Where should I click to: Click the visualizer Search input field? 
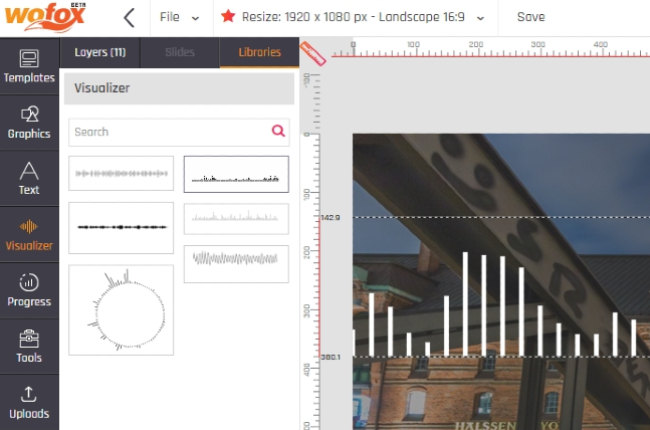168,131
